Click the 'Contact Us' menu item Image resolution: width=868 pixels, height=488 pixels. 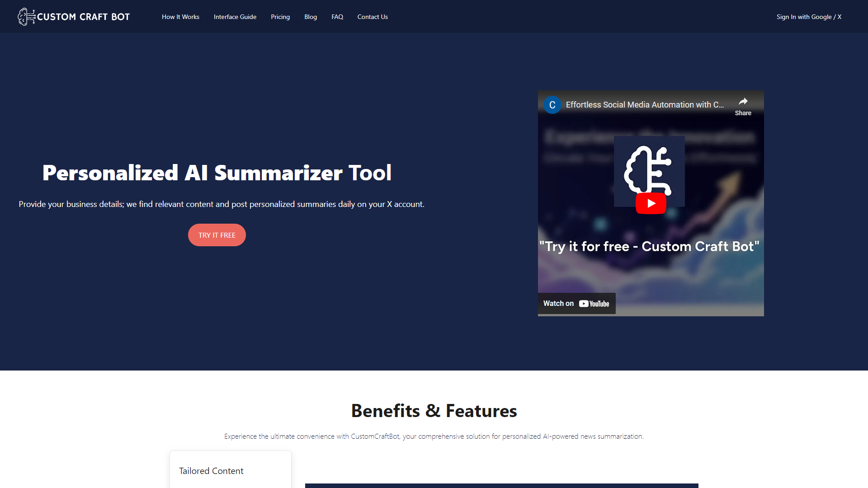click(x=372, y=16)
